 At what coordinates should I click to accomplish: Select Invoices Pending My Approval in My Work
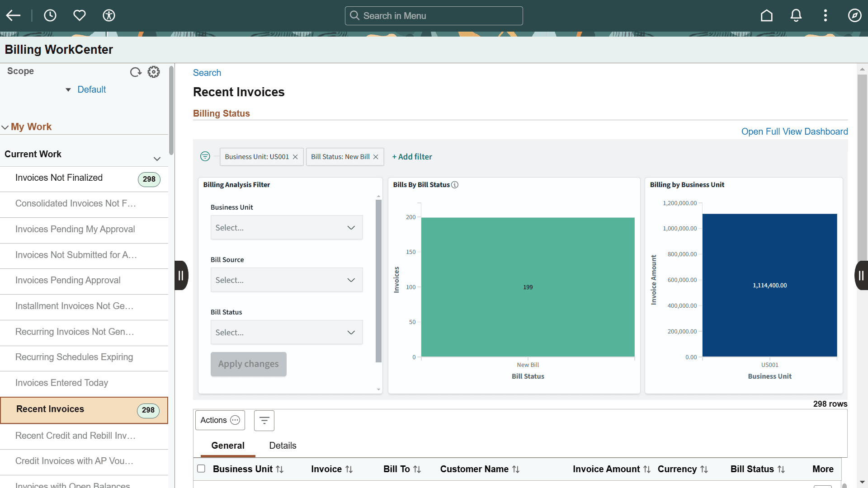point(75,229)
